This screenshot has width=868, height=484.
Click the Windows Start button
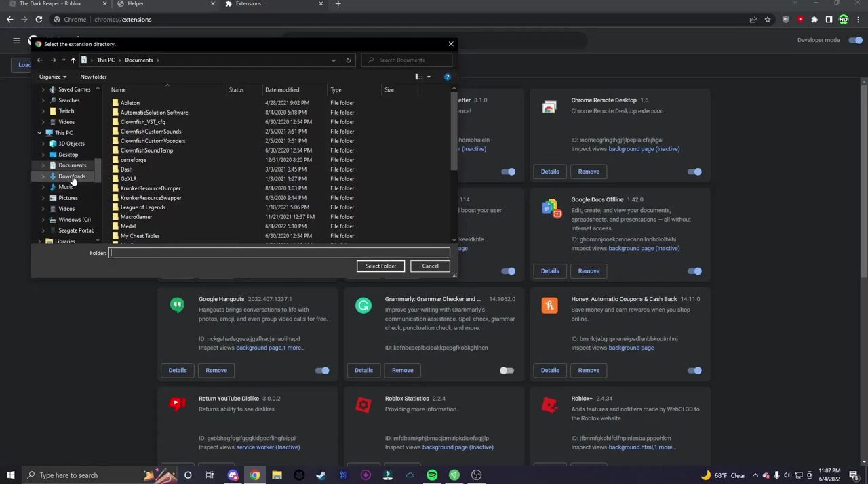10,475
